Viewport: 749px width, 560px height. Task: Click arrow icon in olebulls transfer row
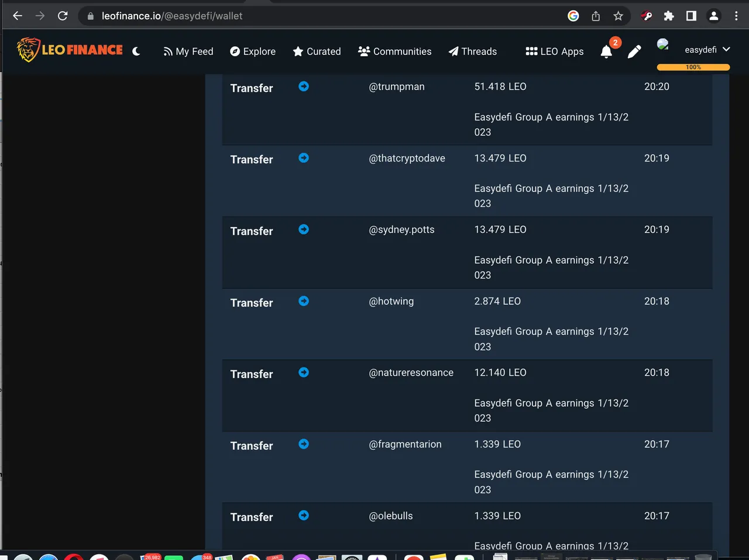click(304, 516)
